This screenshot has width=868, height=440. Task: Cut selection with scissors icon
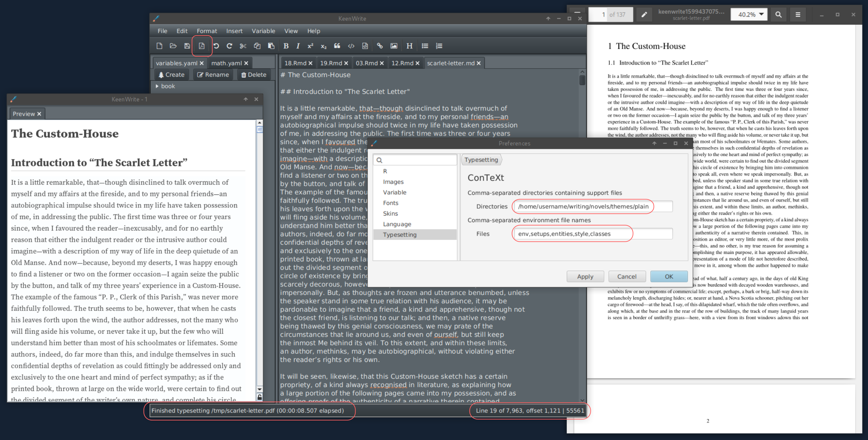click(x=243, y=46)
